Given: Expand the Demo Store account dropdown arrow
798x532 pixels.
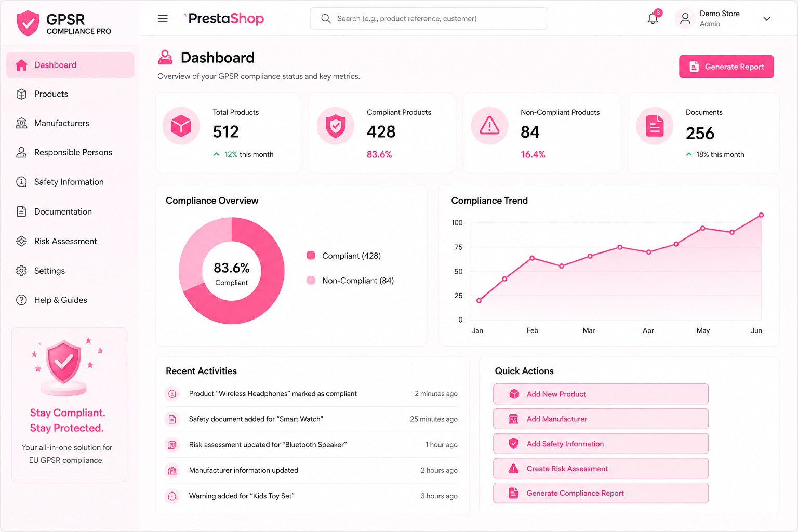Looking at the screenshot, I should [x=767, y=19].
